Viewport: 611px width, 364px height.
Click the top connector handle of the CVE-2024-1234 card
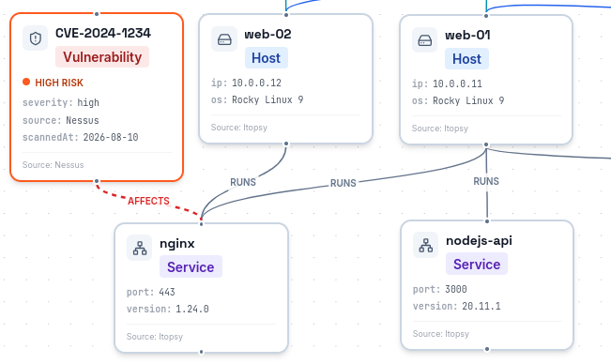point(97,14)
